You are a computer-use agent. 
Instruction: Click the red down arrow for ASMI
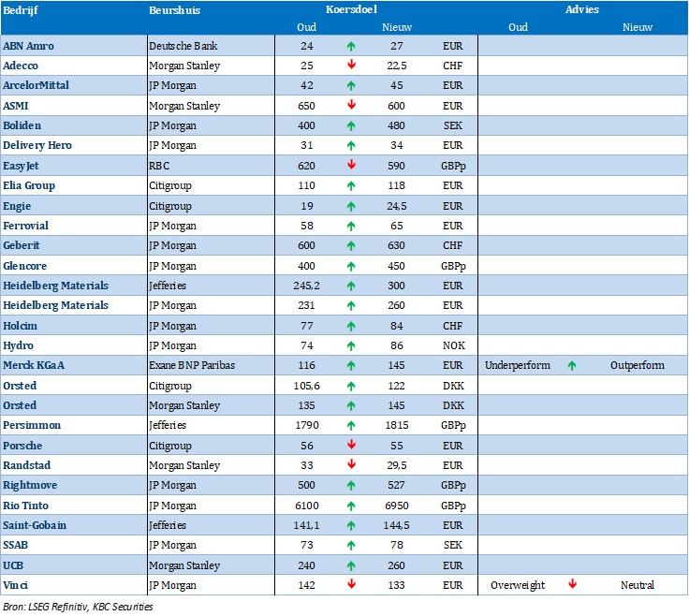(x=351, y=105)
